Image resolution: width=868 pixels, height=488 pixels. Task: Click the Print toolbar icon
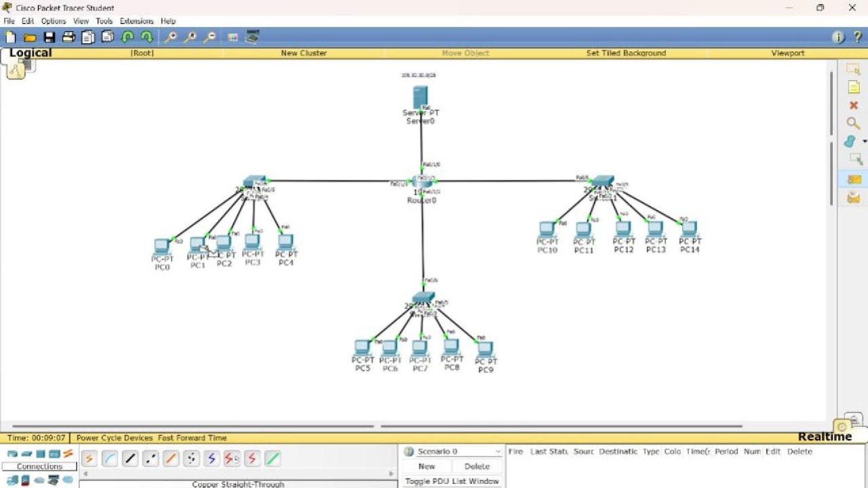click(68, 37)
